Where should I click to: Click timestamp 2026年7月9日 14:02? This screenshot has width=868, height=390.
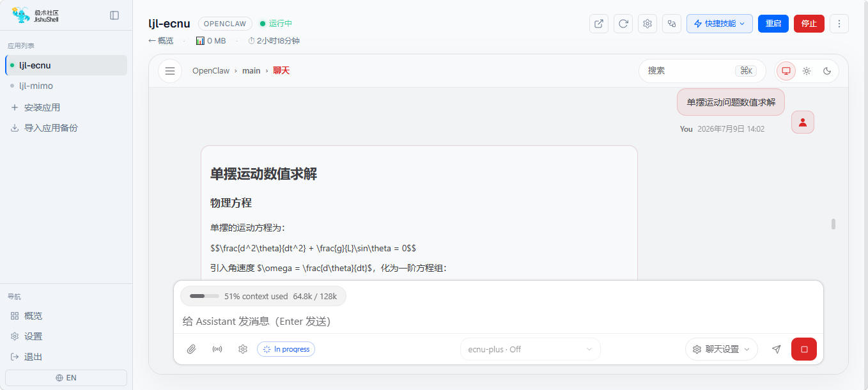pos(731,129)
